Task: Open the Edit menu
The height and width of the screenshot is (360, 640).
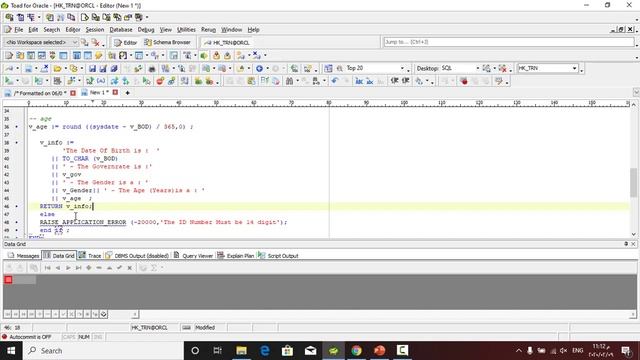Action: pos(33,30)
